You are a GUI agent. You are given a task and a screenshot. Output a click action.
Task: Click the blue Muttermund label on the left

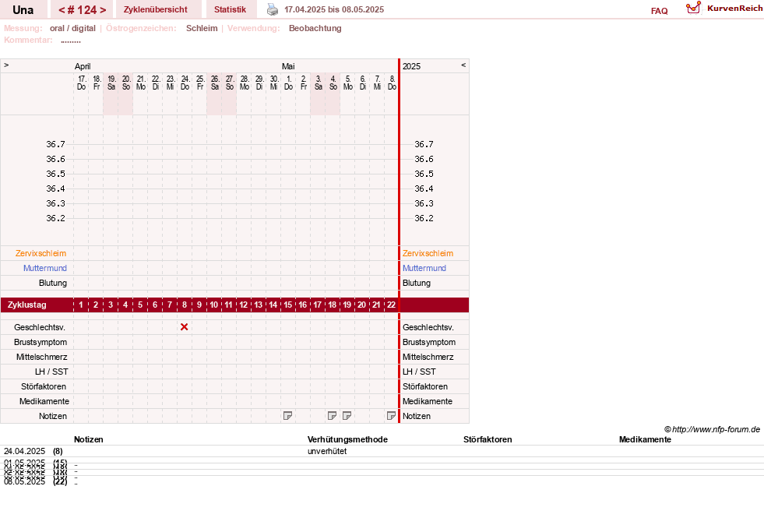45,268
